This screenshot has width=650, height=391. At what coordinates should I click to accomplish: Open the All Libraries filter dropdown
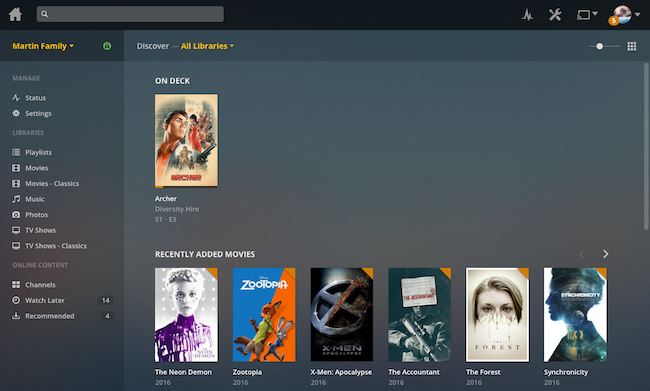pyautogui.click(x=207, y=46)
